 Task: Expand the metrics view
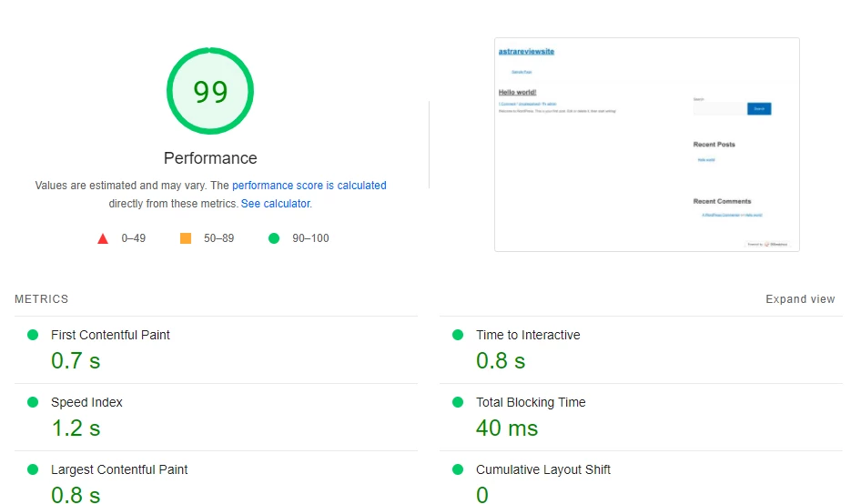pyautogui.click(x=799, y=299)
